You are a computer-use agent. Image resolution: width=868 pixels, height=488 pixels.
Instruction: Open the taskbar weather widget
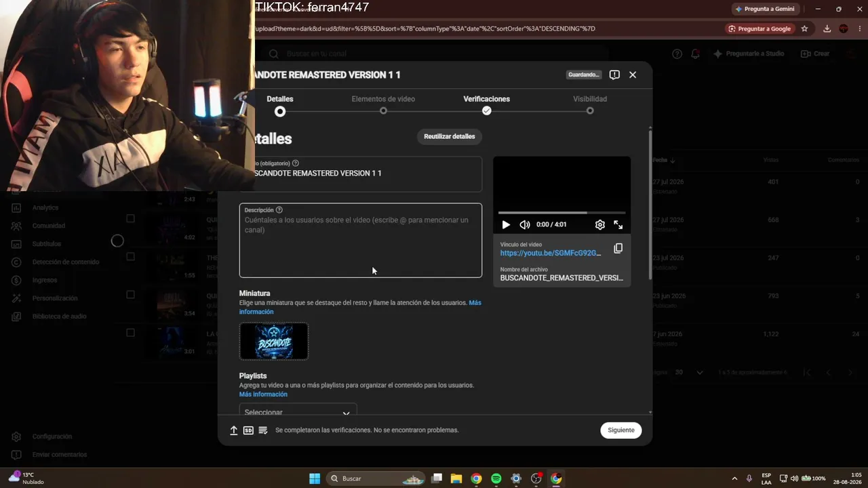coord(26,478)
